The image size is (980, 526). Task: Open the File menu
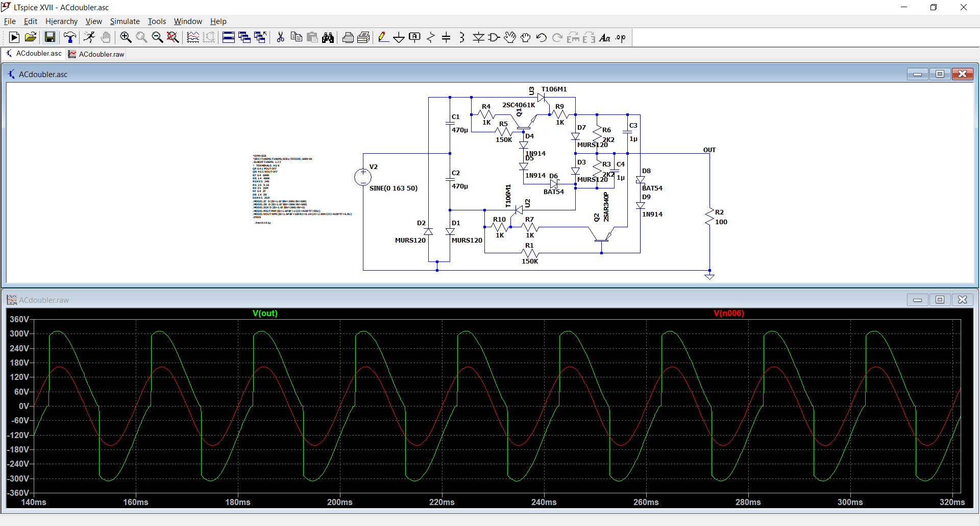10,21
